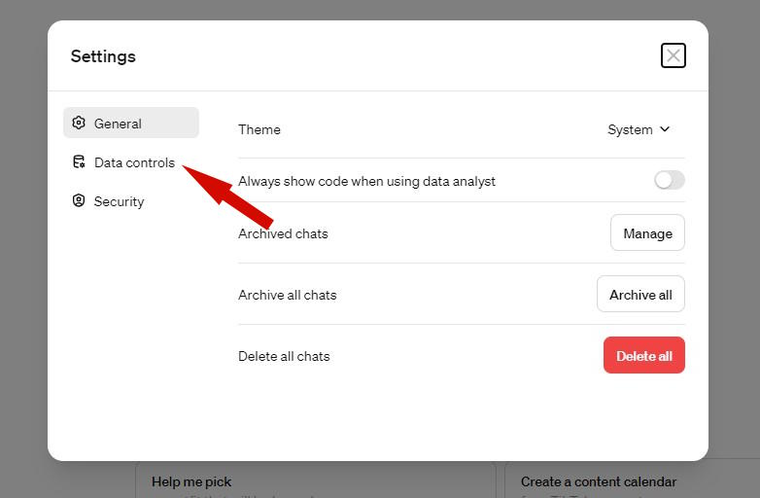Switch to the Security tab

(x=118, y=201)
